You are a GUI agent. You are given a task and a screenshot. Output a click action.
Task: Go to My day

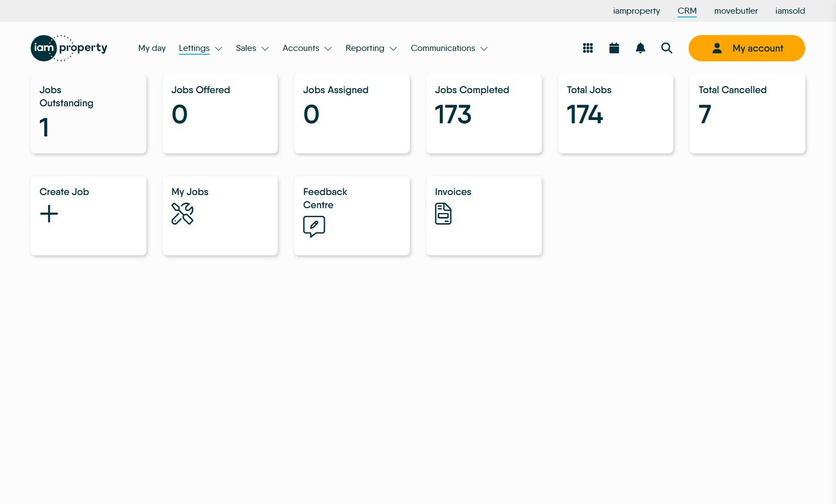152,48
